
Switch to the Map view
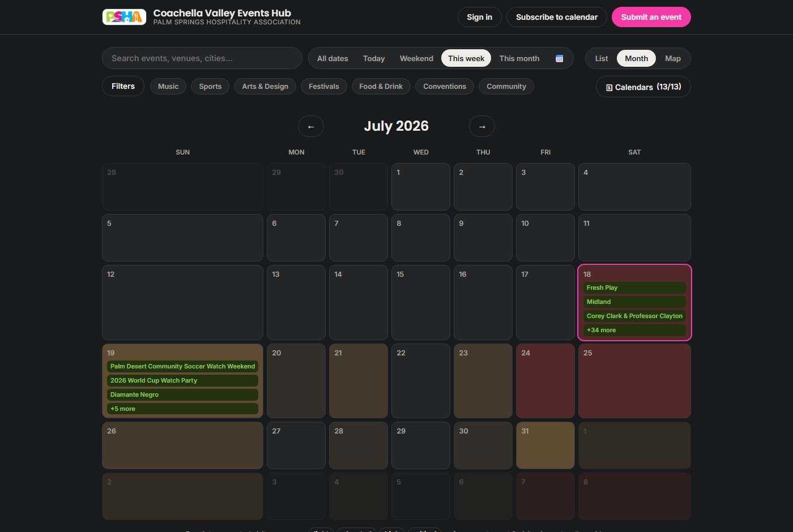(x=673, y=58)
